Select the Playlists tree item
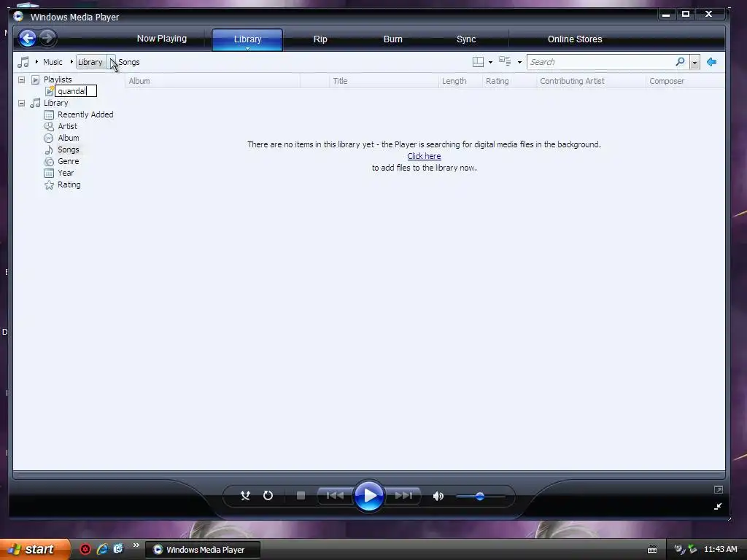747x560 pixels. [57, 79]
